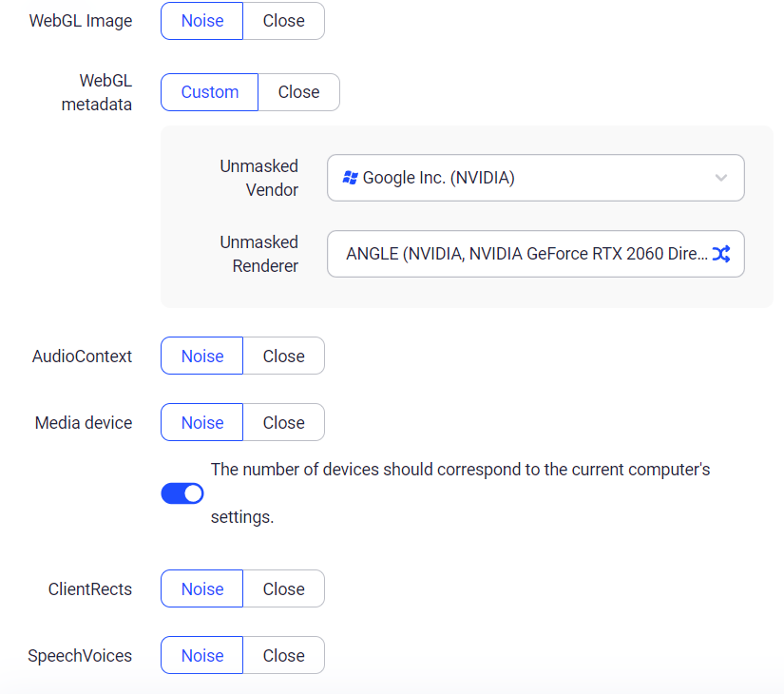The width and height of the screenshot is (784, 694).
Task: Expand the Google Inc. (NVIDIA) vendor list
Action: tap(535, 178)
